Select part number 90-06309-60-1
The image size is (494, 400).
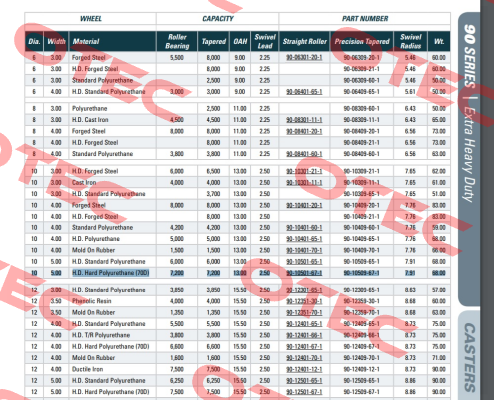tap(362, 80)
